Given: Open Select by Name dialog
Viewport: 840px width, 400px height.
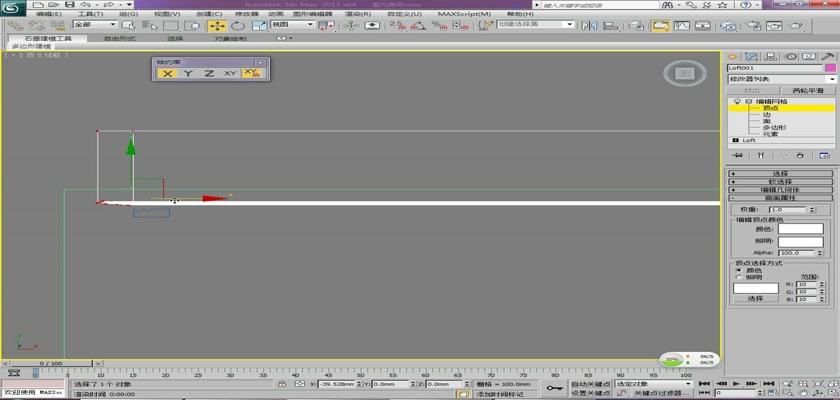Looking at the screenshot, I should (150, 26).
